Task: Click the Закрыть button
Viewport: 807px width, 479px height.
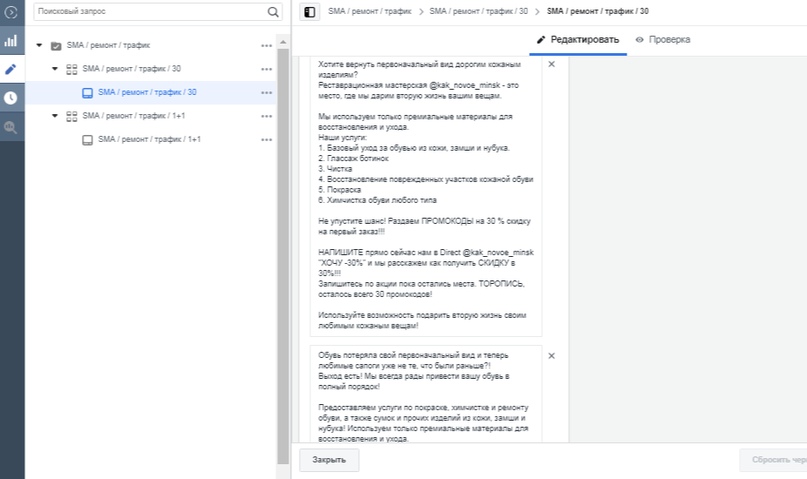Action: [x=329, y=460]
